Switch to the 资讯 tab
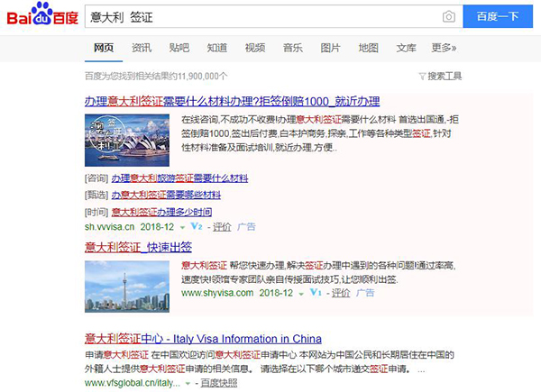Screen dimensions: 541x392 pyautogui.click(x=142, y=48)
